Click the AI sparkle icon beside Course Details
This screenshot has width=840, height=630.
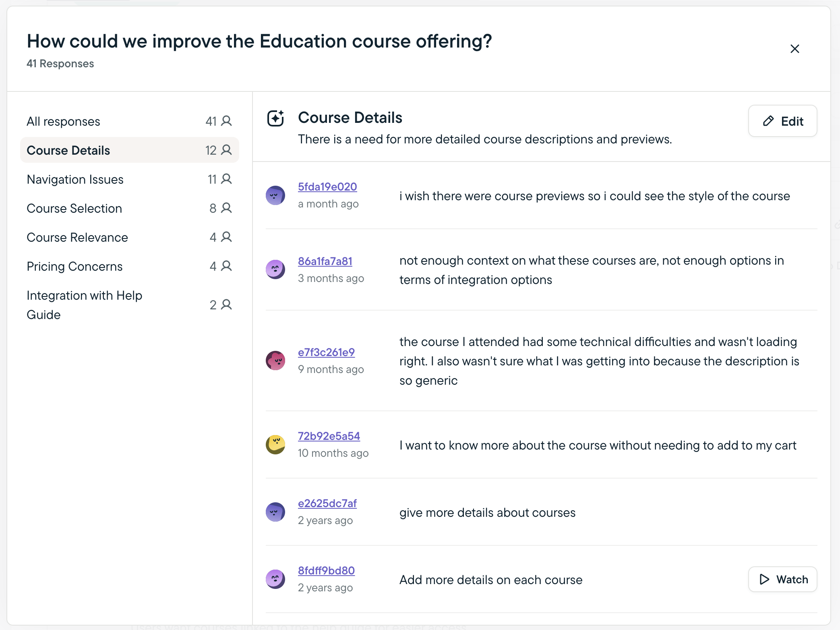(x=276, y=118)
